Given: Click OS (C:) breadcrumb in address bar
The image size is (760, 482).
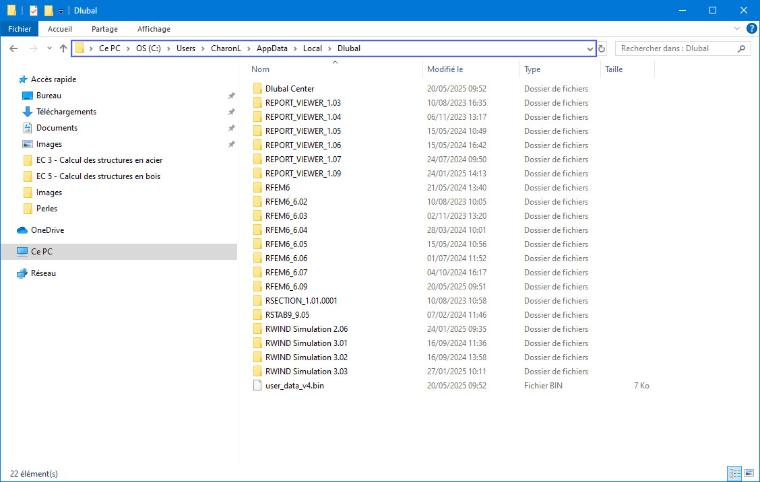Looking at the screenshot, I should coord(148,48).
